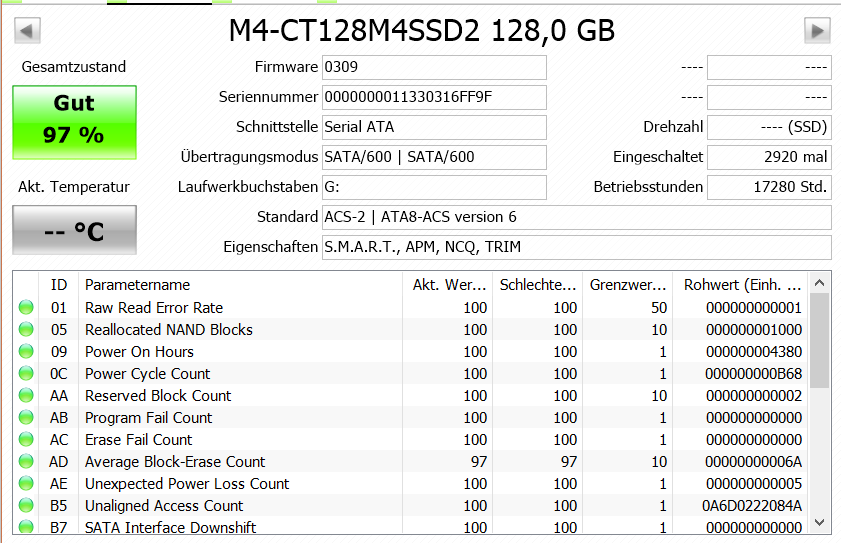Click the Gut 97 % health status button

[x=75, y=122]
